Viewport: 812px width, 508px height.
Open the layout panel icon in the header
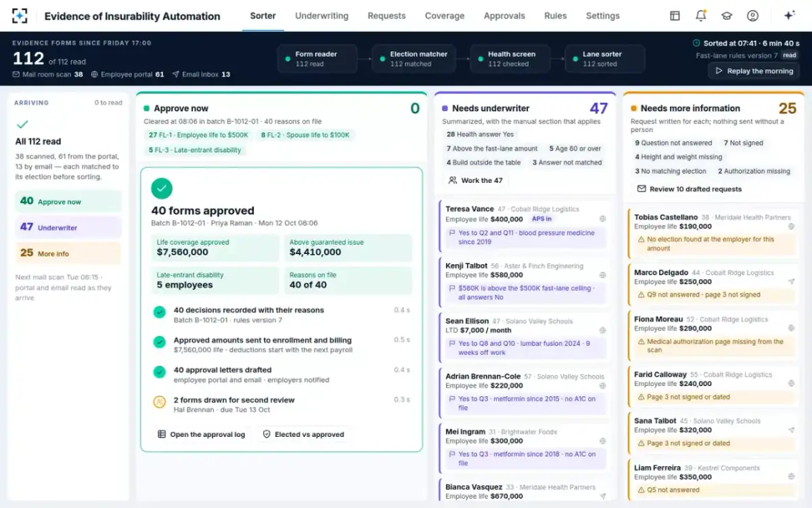[675, 16]
